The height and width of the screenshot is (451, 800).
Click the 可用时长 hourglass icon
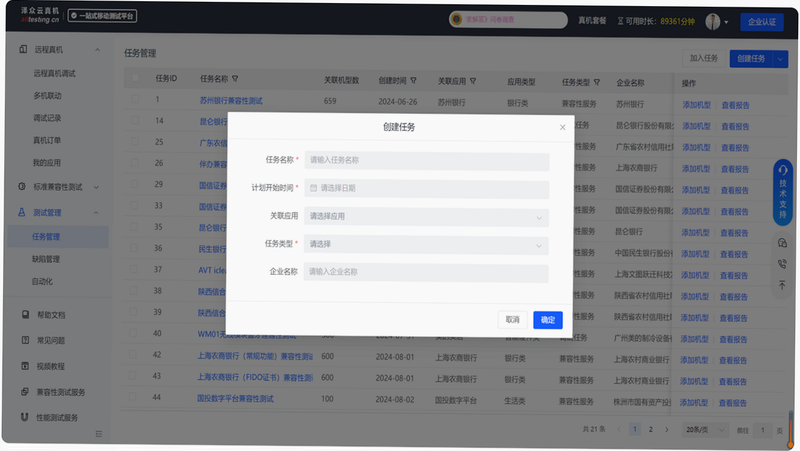620,21
